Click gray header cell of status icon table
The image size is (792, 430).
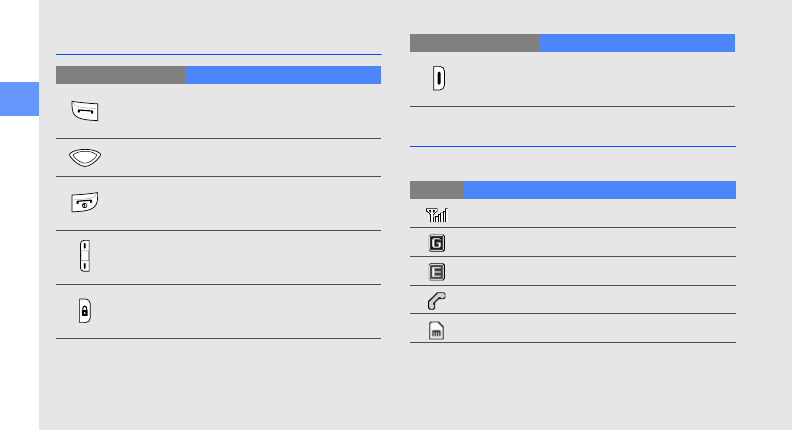[x=437, y=189]
